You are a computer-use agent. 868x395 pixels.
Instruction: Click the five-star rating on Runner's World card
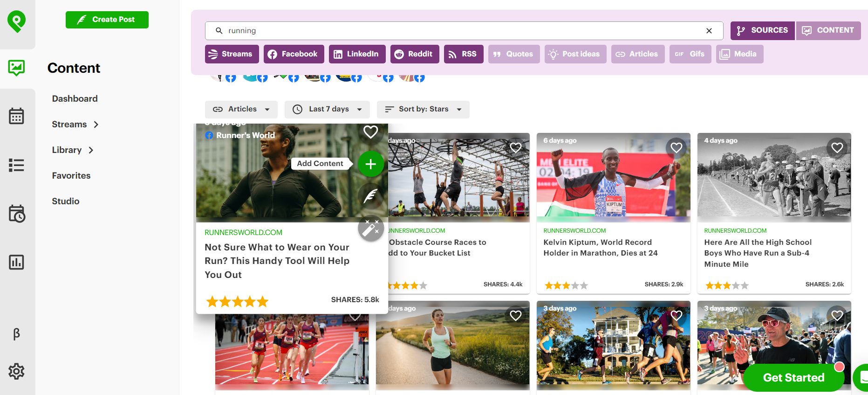pyautogui.click(x=237, y=302)
